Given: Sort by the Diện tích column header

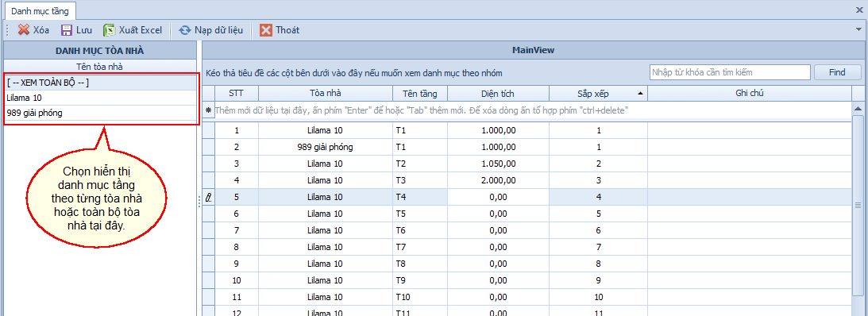Looking at the screenshot, I should (498, 94).
